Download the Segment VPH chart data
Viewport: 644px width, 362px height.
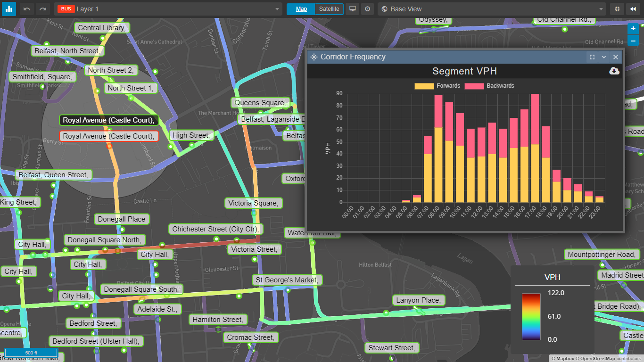click(x=614, y=71)
